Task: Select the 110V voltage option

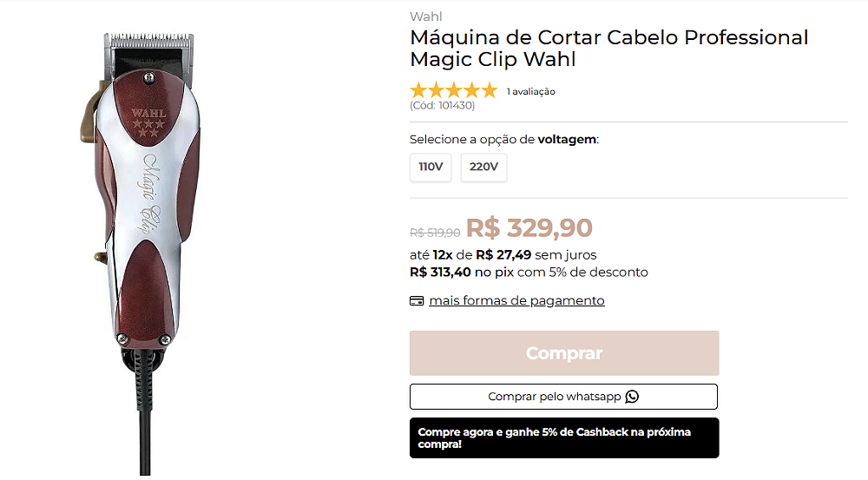Action: pos(431,168)
